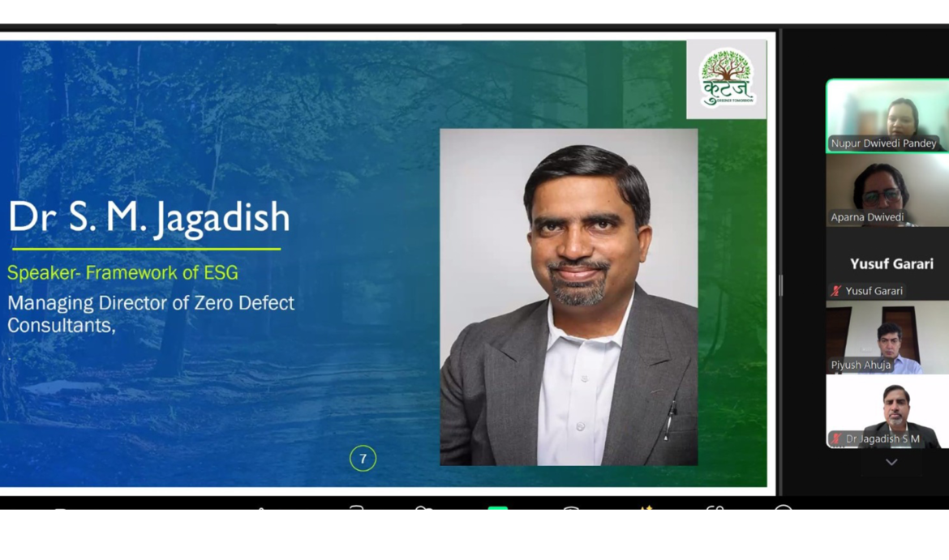Click the circled slide number 7
Viewport: 949px width, 560px height.
pos(363,459)
